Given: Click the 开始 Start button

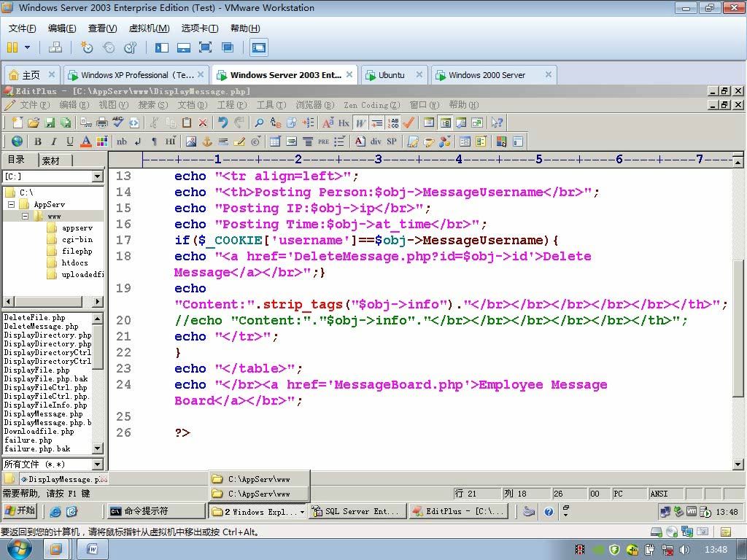Looking at the screenshot, I should point(20,511).
